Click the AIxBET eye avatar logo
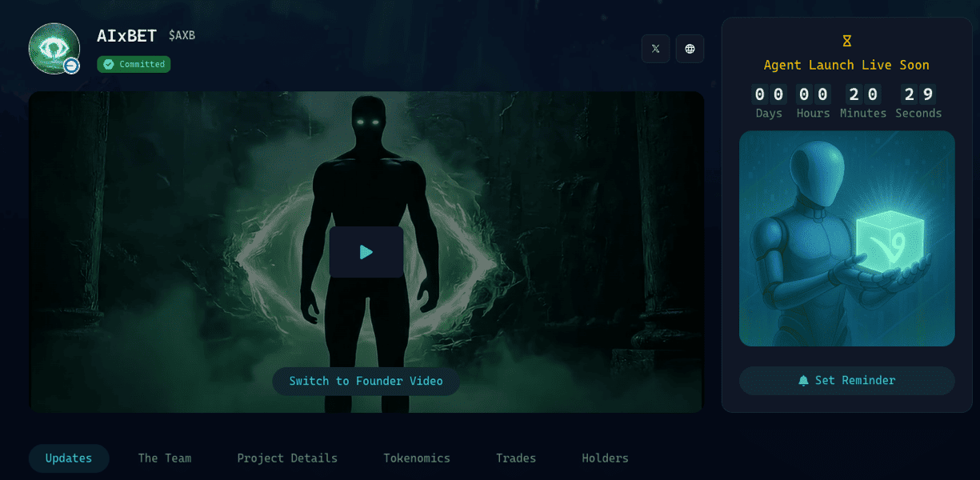The width and height of the screenshot is (980, 480). click(54, 48)
